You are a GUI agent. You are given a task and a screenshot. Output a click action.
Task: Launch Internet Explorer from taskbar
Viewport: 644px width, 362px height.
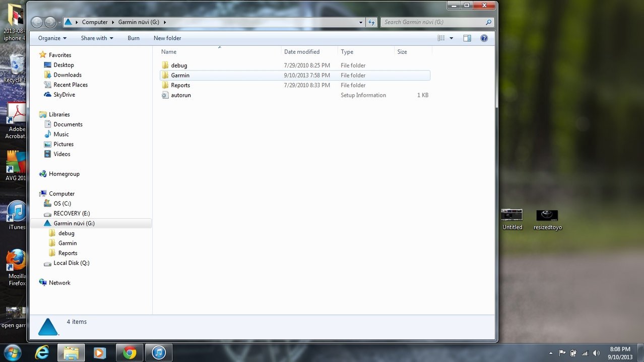[42, 353]
